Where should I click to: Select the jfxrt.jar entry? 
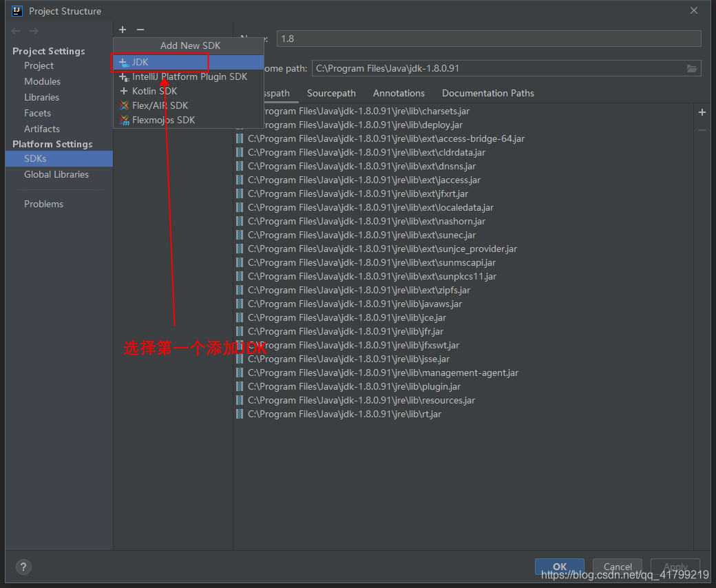(x=463, y=194)
